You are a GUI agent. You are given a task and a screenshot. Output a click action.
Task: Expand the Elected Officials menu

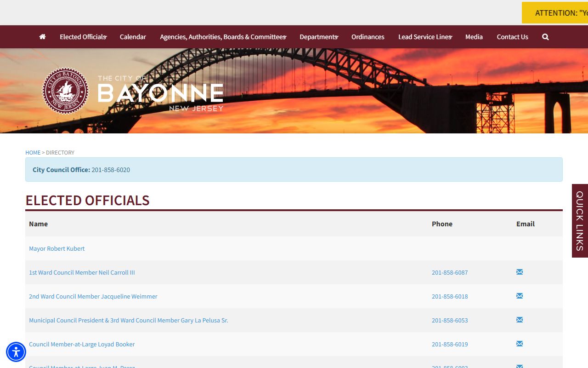83,37
